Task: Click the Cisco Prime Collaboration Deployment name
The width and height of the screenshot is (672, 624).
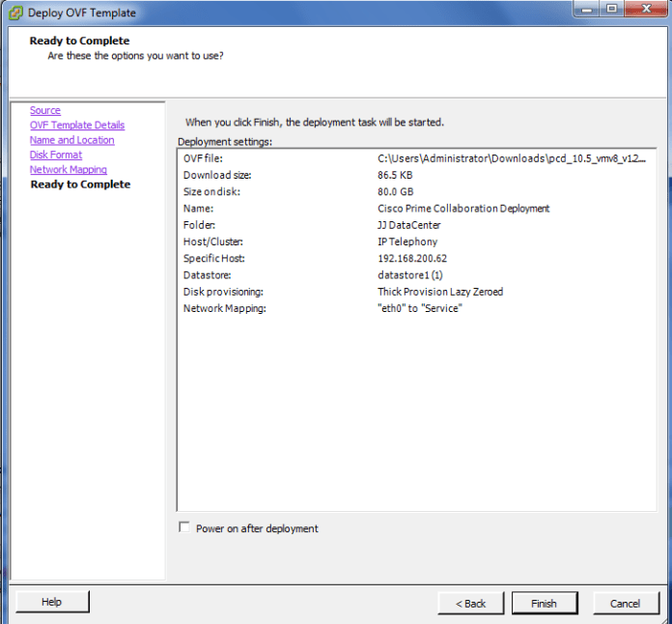Action: (x=463, y=209)
